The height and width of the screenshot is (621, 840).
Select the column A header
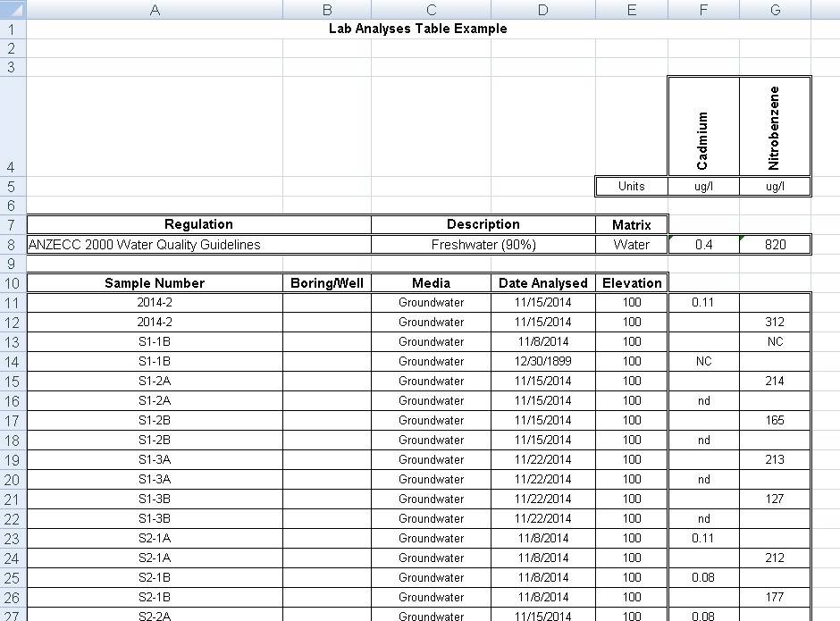click(x=155, y=9)
